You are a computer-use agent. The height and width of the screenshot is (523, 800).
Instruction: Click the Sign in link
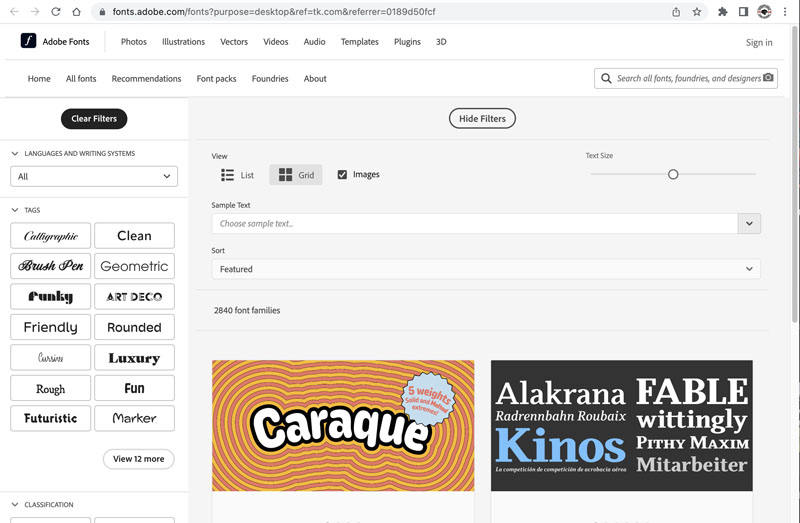pos(759,42)
